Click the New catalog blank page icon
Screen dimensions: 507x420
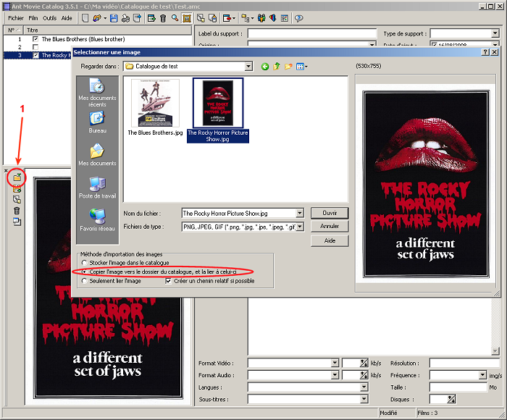pyautogui.click(x=85, y=18)
